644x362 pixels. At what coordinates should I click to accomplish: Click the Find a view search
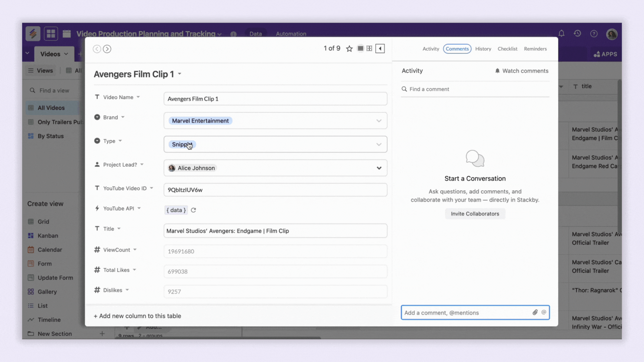pos(54,91)
